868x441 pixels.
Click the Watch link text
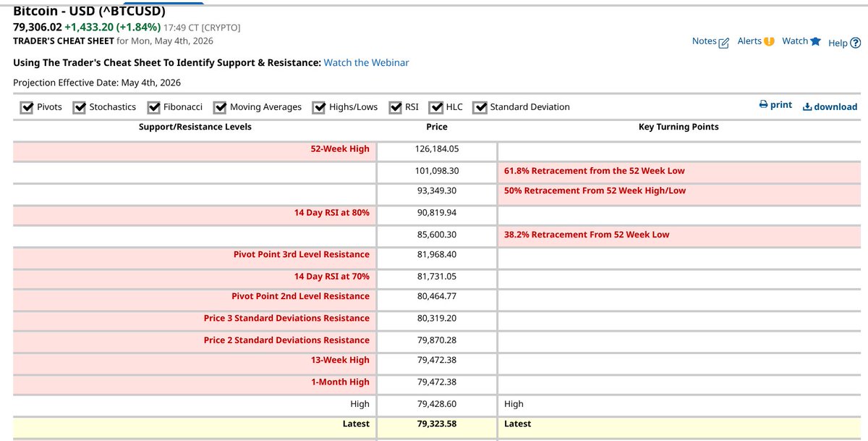pyautogui.click(x=795, y=41)
